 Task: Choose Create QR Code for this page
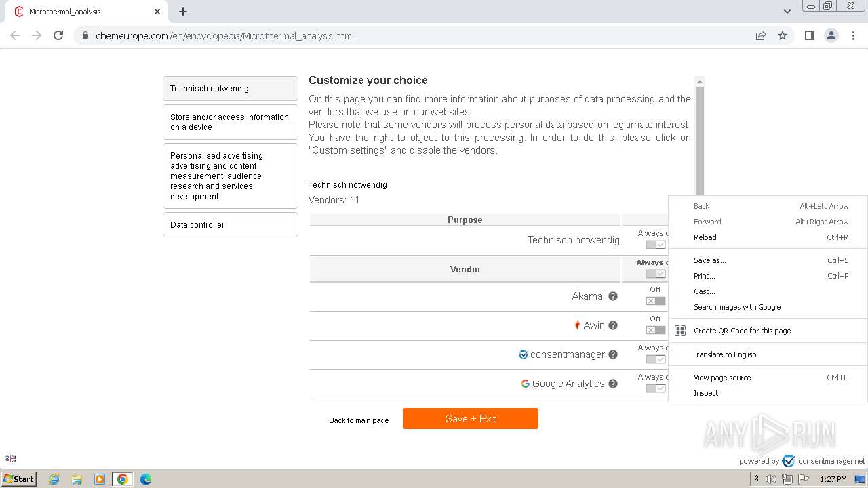(768, 331)
